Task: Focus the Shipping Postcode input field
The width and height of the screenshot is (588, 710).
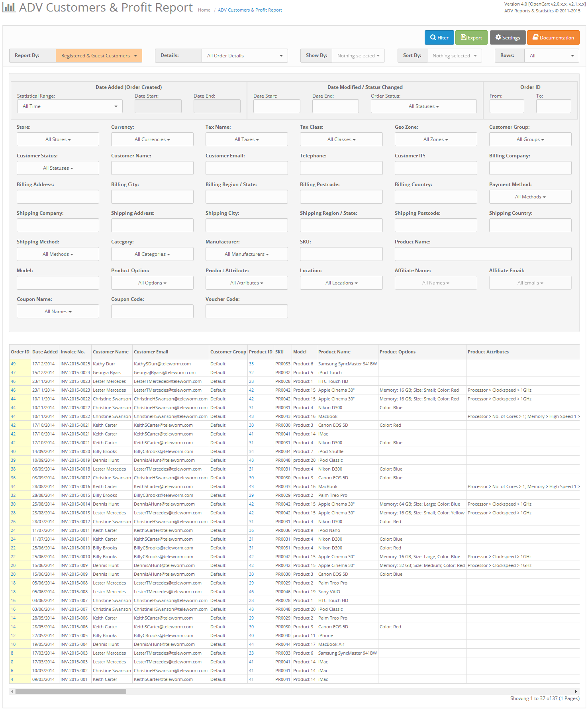Action: 436,226
